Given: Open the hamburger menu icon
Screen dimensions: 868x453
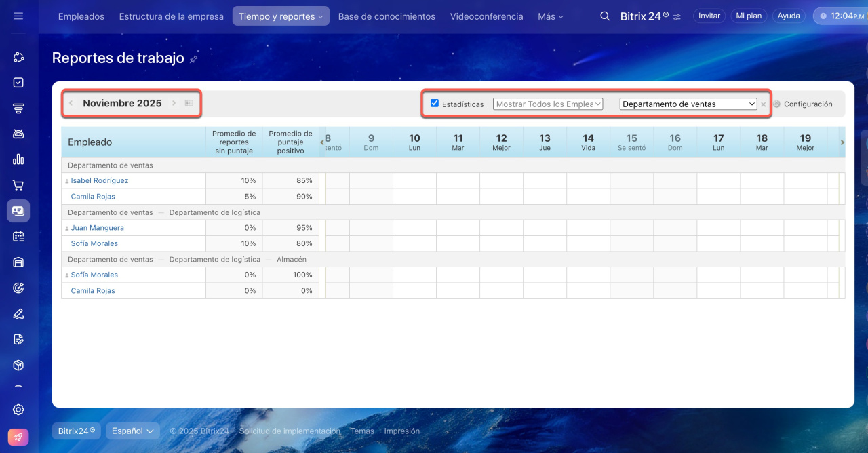Looking at the screenshot, I should click(18, 16).
